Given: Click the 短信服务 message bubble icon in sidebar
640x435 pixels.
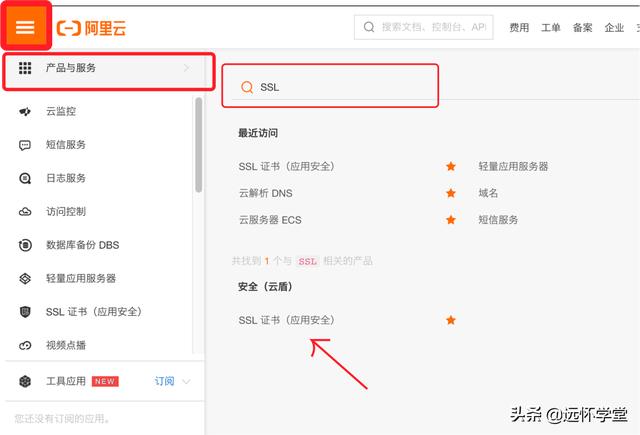Looking at the screenshot, I should tap(25, 145).
